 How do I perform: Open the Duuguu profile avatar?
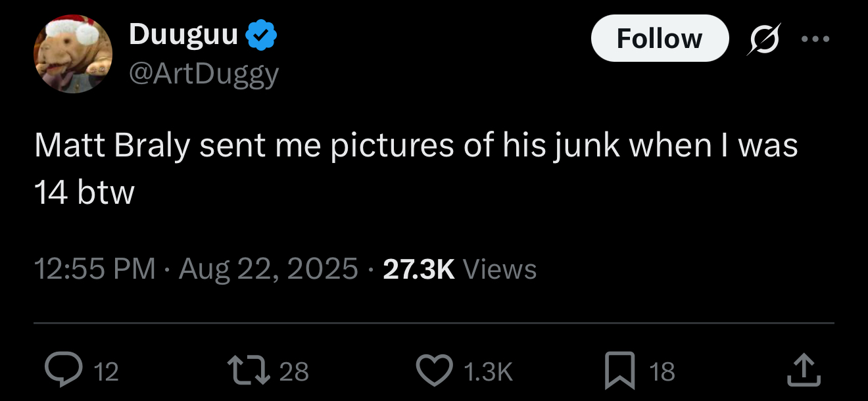(x=73, y=54)
